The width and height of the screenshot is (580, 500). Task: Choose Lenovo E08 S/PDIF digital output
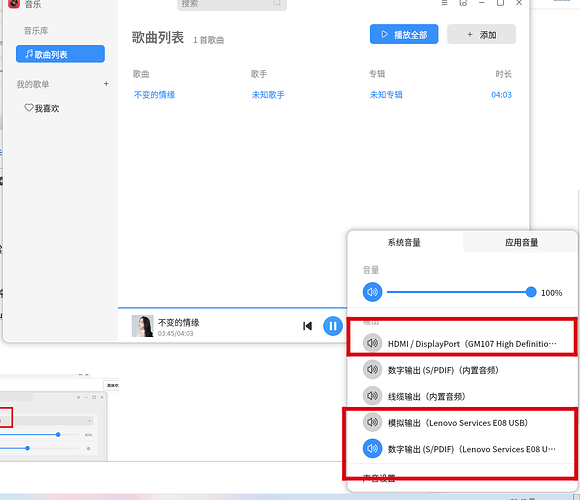[x=461, y=449]
